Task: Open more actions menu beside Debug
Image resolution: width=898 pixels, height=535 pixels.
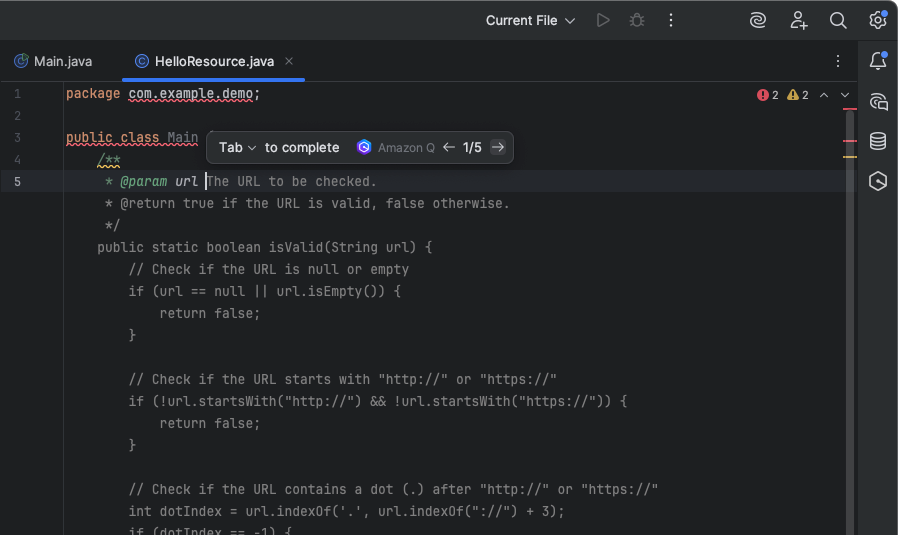Action: 671,20
